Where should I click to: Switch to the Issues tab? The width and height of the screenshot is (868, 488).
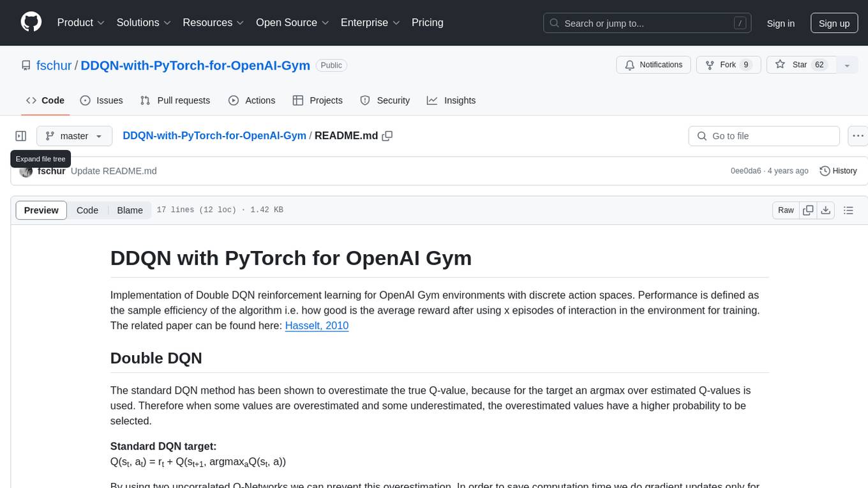click(x=101, y=100)
